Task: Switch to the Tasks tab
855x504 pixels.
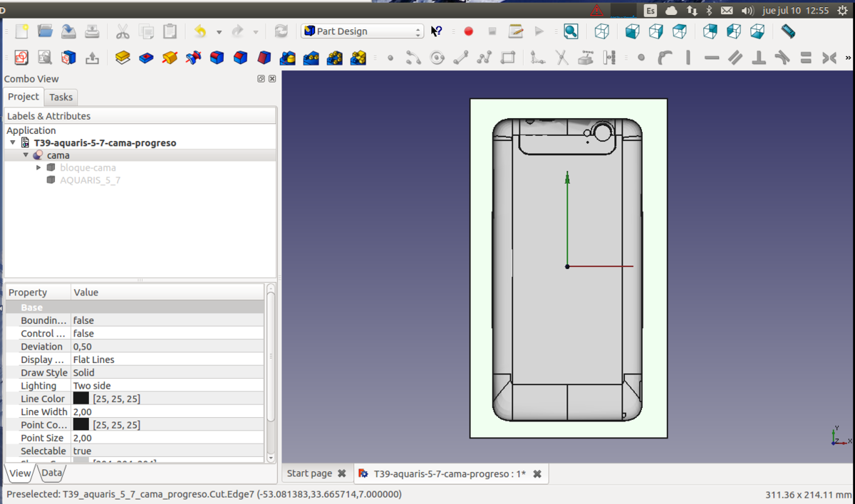Action: (61, 97)
